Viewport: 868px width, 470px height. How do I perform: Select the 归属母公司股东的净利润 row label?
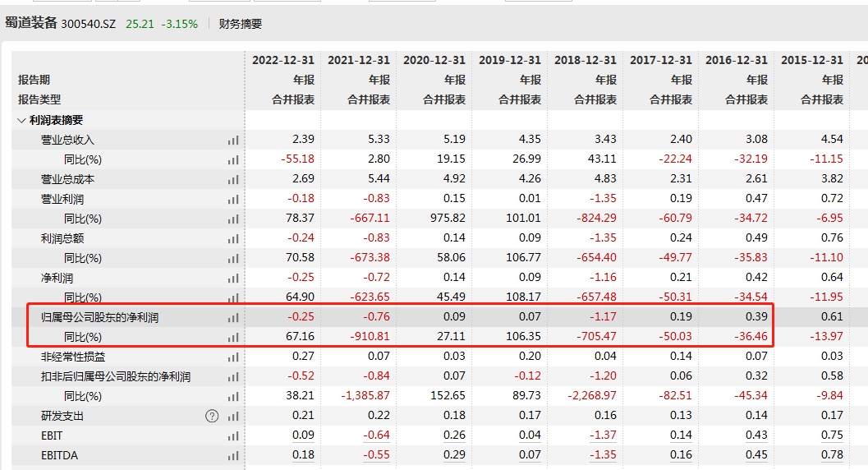coord(99,317)
